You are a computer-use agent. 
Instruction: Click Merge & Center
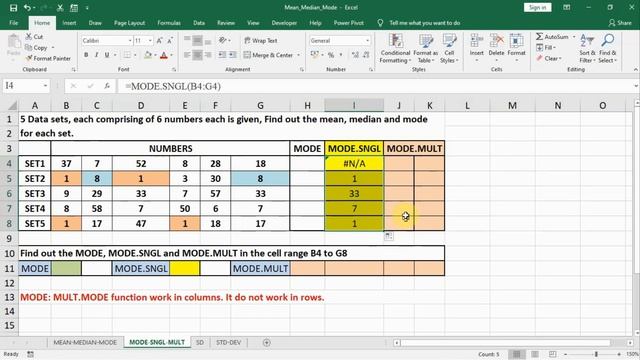point(269,55)
